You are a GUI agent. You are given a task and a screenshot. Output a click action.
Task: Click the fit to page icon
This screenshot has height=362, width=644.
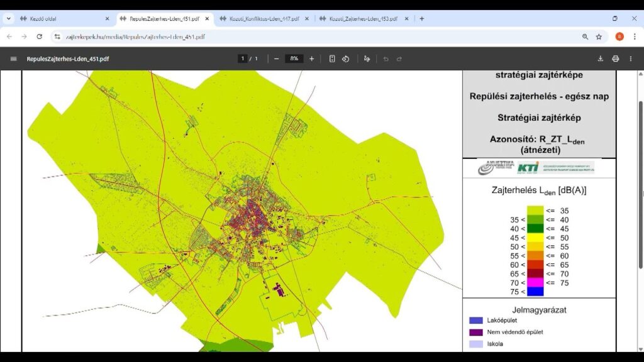pos(332,58)
